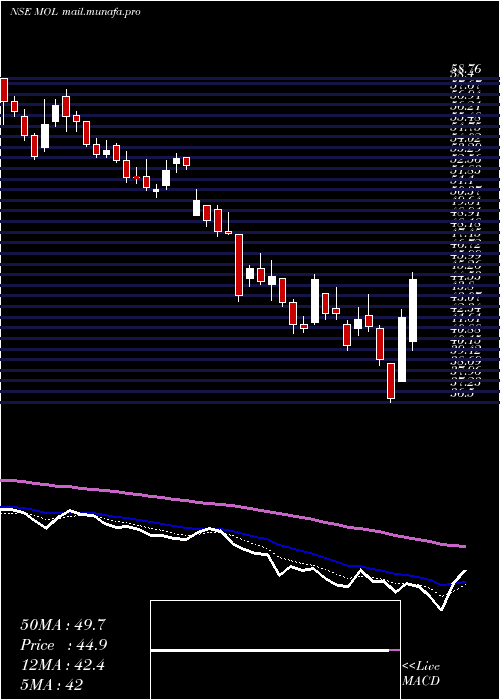Select the lowest red candlestick near 36.5

tap(391, 381)
